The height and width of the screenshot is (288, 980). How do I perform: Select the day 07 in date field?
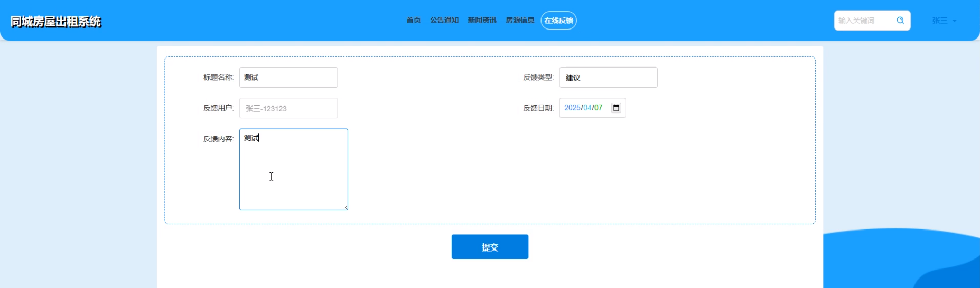[x=598, y=108]
